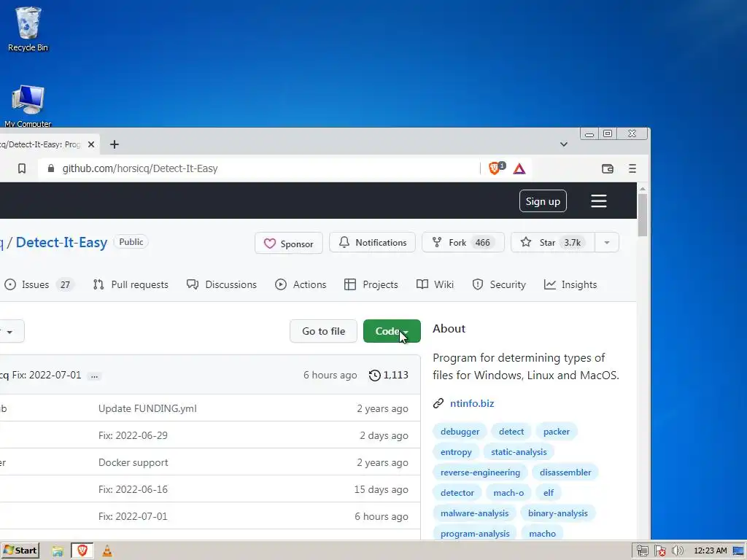Click the red-cross security tray icon
The width and height of the screenshot is (747, 560).
[659, 551]
